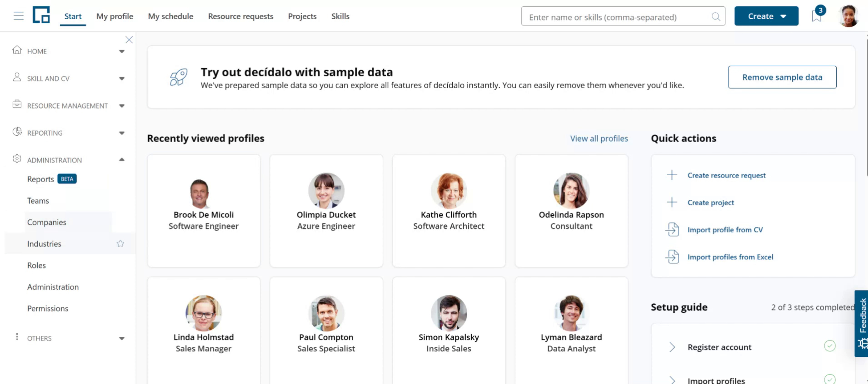
Task: Click the Reporting pie chart icon
Action: pyautogui.click(x=17, y=132)
